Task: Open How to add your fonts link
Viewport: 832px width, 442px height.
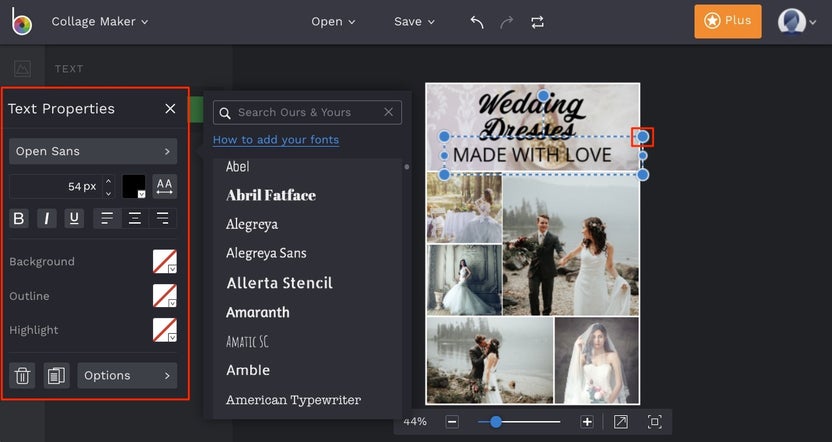Action: (x=276, y=140)
